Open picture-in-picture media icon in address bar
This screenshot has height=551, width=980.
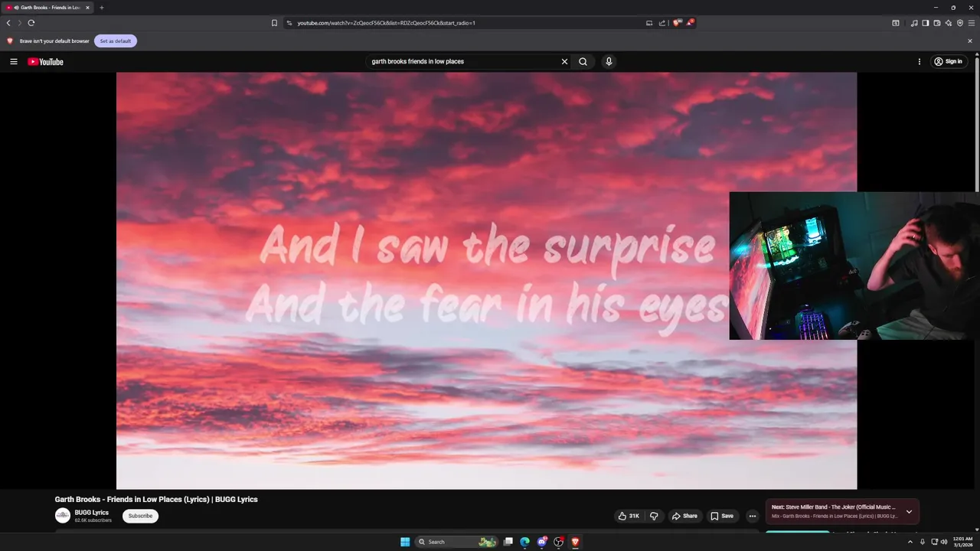pos(649,23)
